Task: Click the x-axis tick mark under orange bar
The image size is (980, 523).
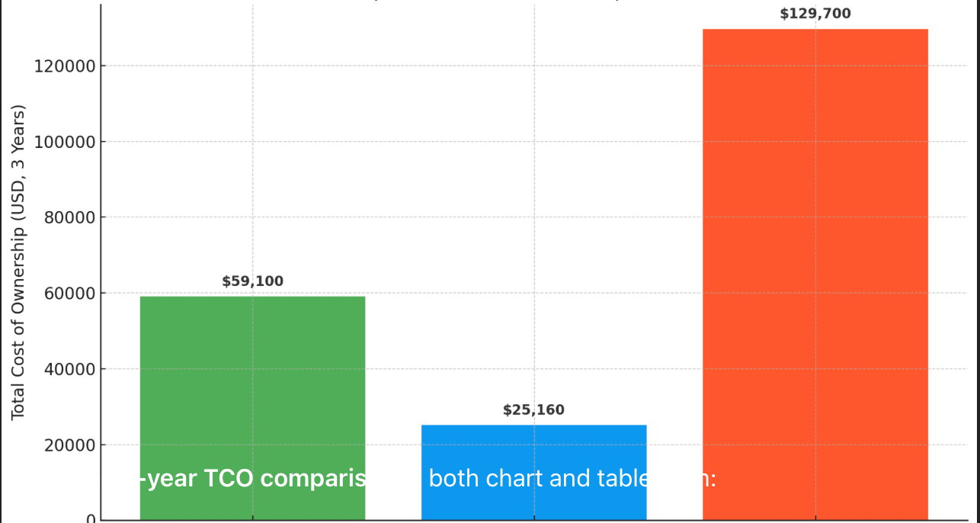Action: tap(815, 521)
